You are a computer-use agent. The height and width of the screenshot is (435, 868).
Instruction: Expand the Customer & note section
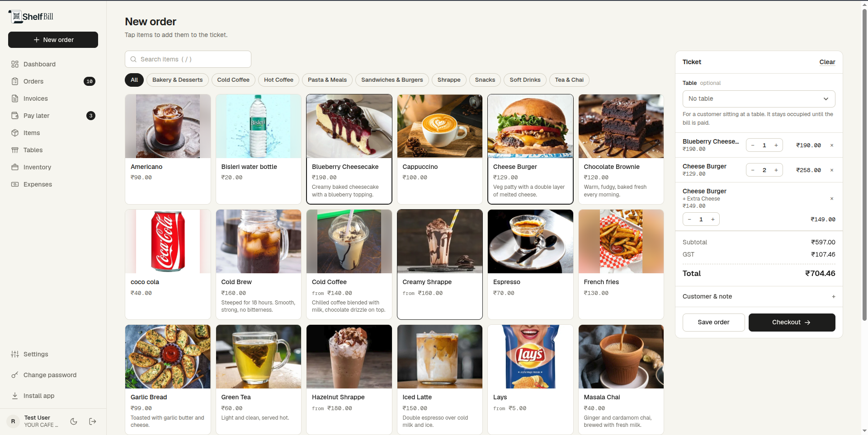pos(759,296)
